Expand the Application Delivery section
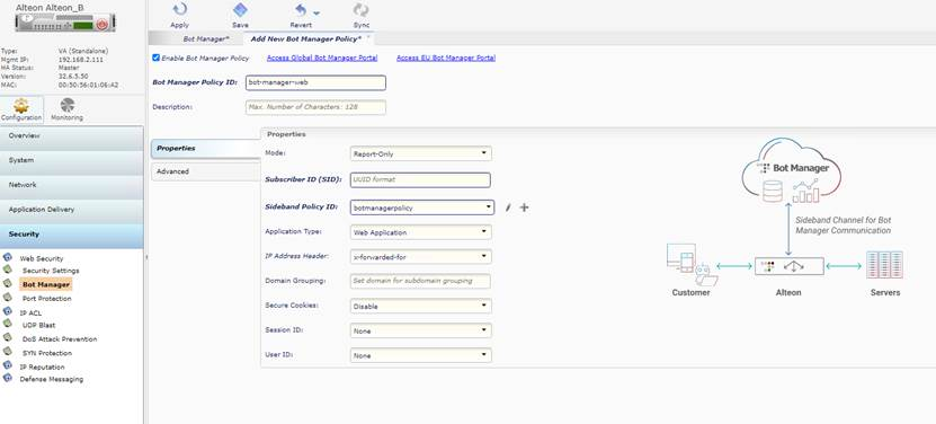Image resolution: width=936 pixels, height=424 pixels. [72, 210]
